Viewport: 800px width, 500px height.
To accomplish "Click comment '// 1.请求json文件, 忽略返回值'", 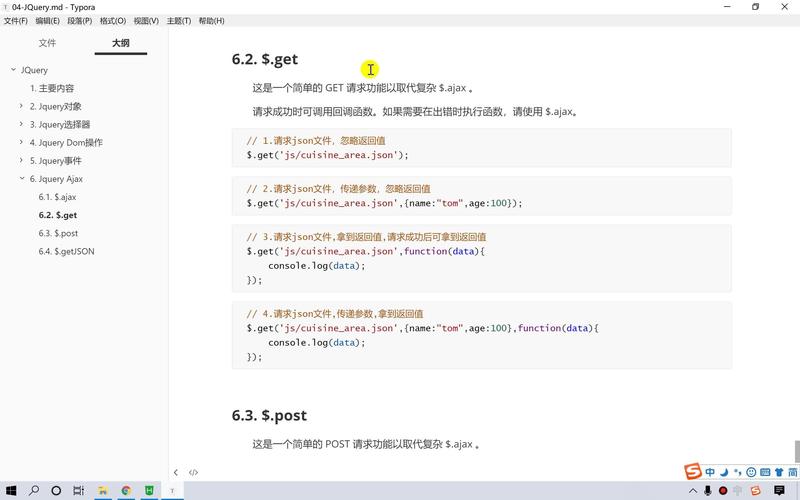I will (316, 141).
